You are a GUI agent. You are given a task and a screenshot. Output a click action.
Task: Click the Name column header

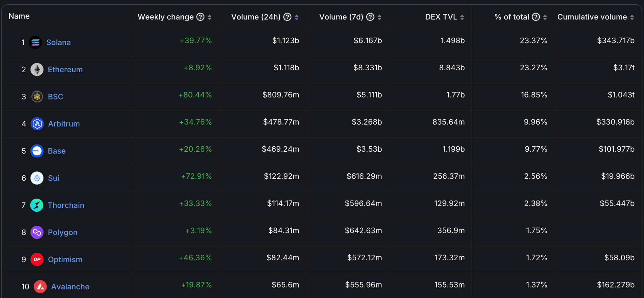click(19, 16)
